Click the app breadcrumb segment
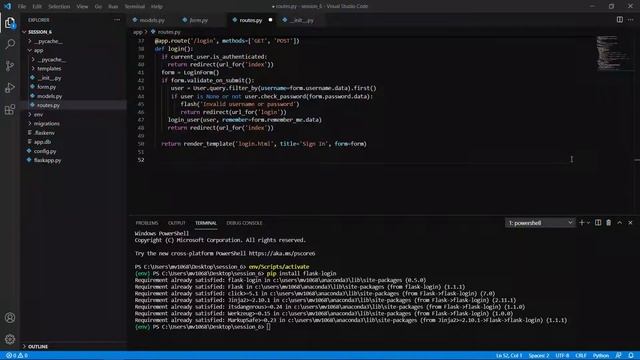This screenshot has height=360, width=640. (138, 32)
